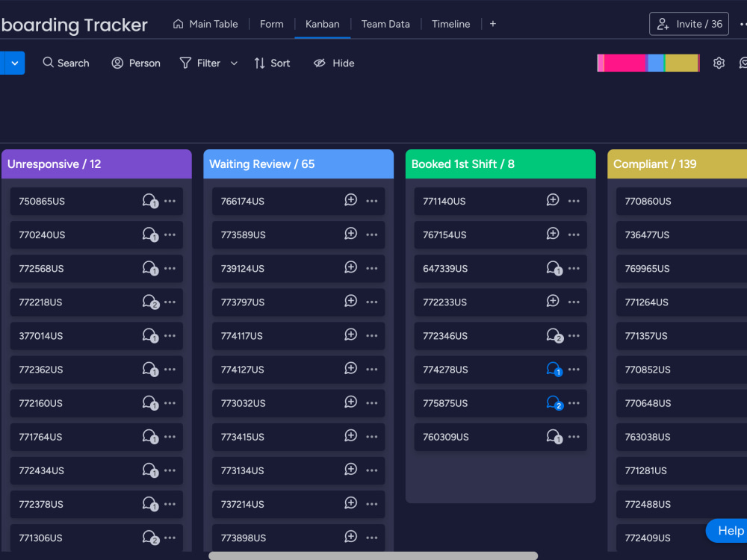Select the Kanban view tab
Screen dimensions: 747x560
click(323, 24)
